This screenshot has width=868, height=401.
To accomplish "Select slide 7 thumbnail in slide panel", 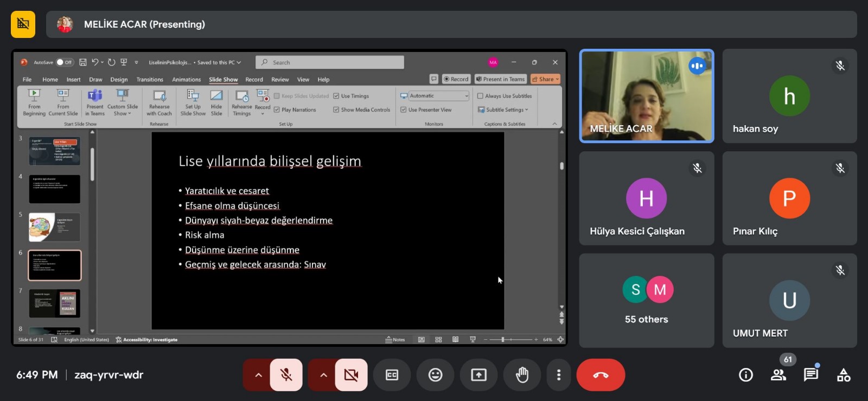I will [54, 303].
